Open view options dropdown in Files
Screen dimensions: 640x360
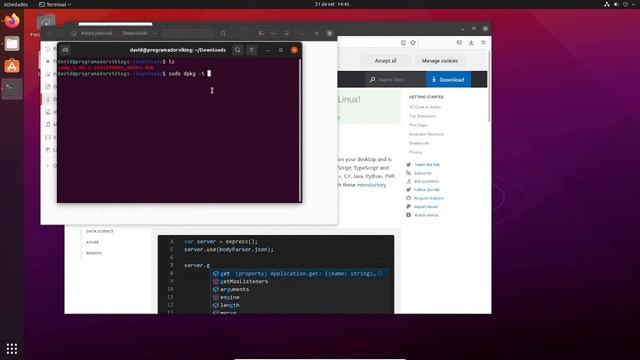273,33
